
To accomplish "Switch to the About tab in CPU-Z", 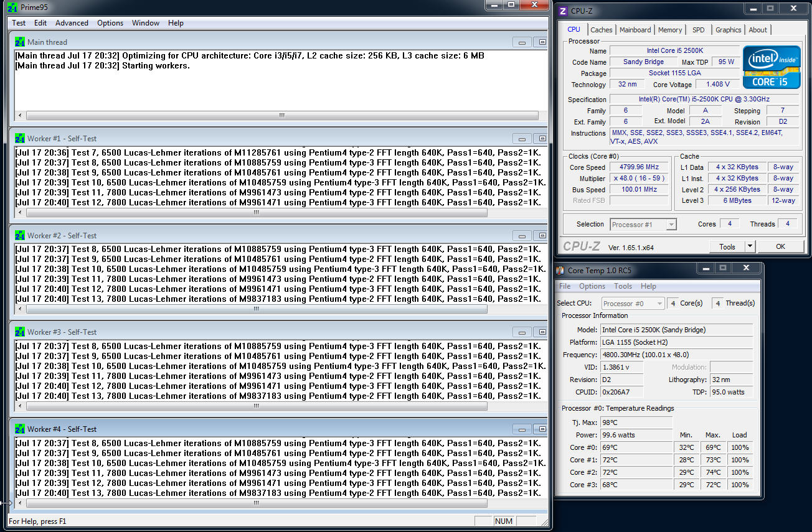I will [x=758, y=30].
